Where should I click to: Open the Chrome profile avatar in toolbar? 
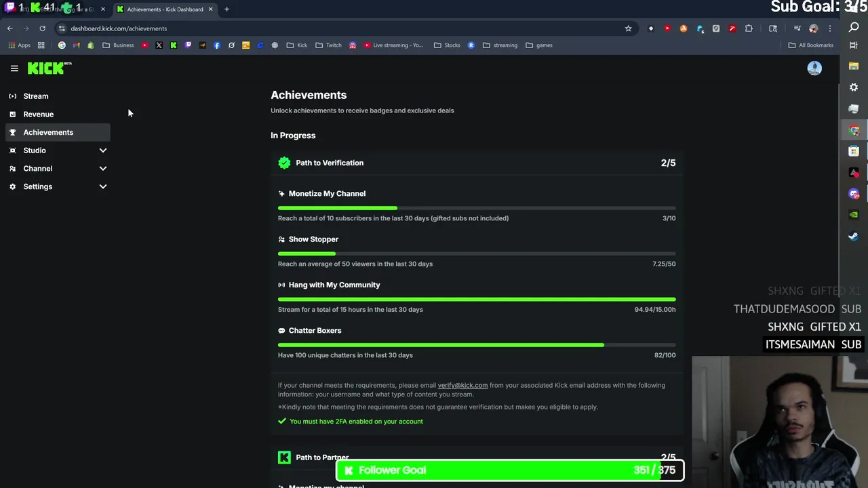pos(814,28)
